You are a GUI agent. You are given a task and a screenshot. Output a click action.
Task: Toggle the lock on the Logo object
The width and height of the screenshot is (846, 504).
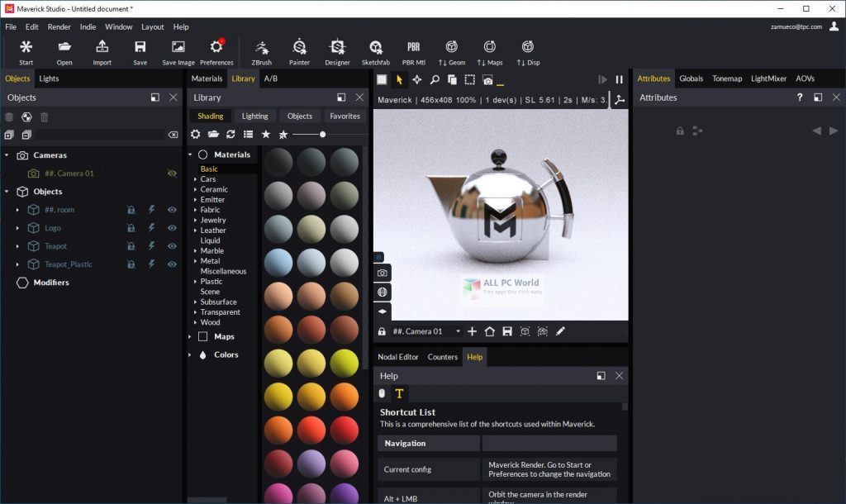point(131,227)
